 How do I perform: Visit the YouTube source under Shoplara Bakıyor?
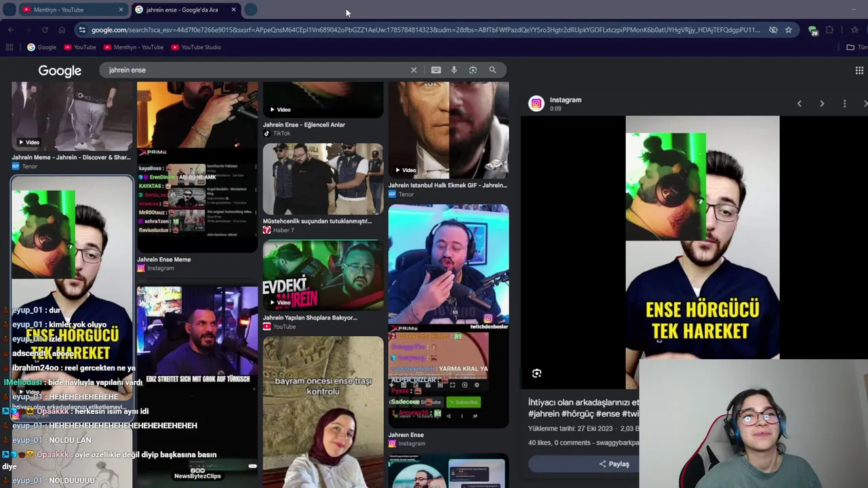click(279, 327)
